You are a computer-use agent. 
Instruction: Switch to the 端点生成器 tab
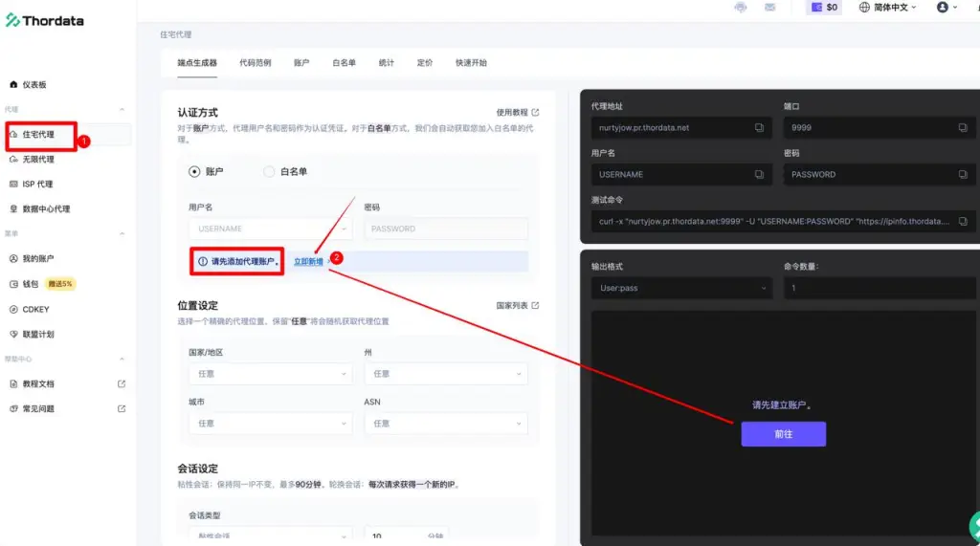197,62
